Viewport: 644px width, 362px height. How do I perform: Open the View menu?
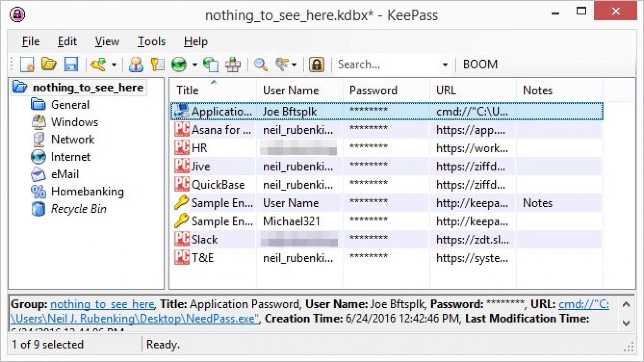coord(107,41)
